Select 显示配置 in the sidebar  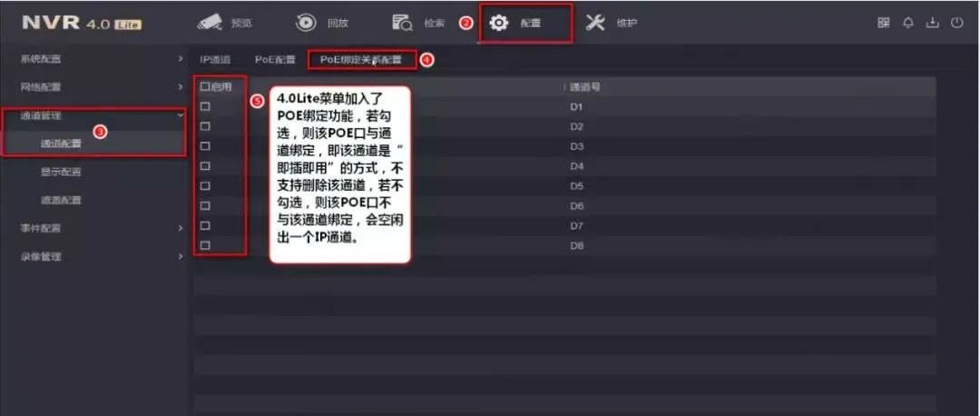point(61,172)
